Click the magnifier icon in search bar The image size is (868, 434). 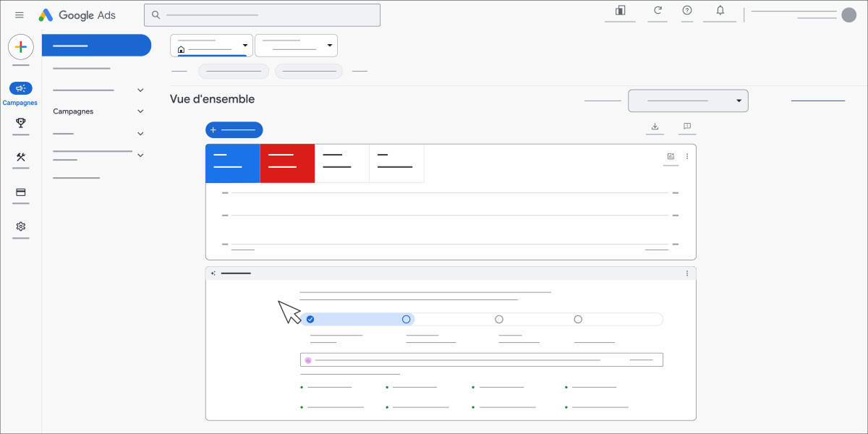[156, 14]
